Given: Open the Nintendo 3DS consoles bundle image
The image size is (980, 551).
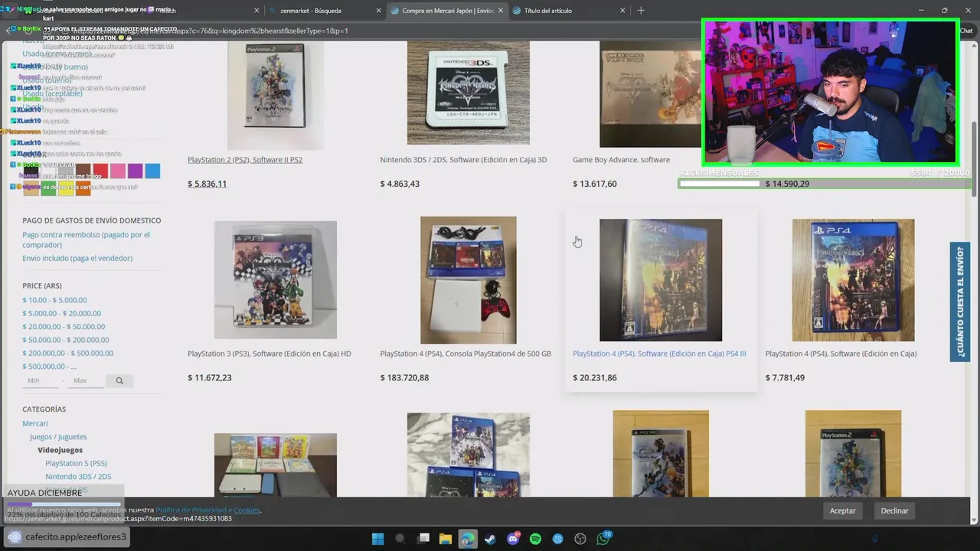Looking at the screenshot, I should pyautogui.click(x=276, y=465).
